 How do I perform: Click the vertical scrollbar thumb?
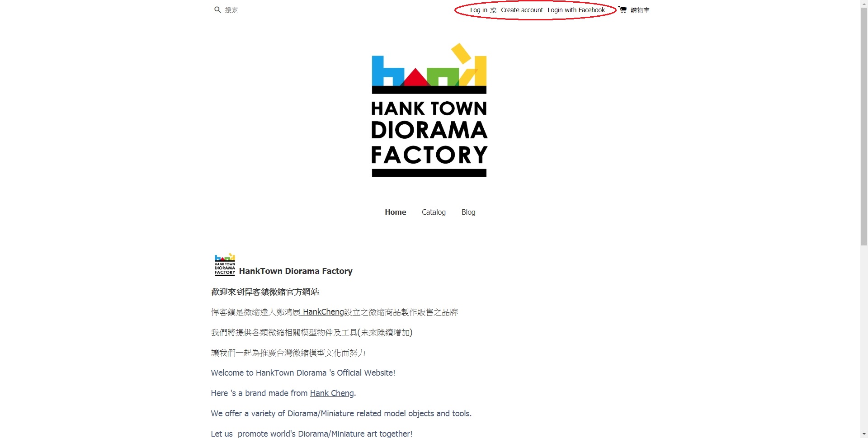tap(864, 127)
